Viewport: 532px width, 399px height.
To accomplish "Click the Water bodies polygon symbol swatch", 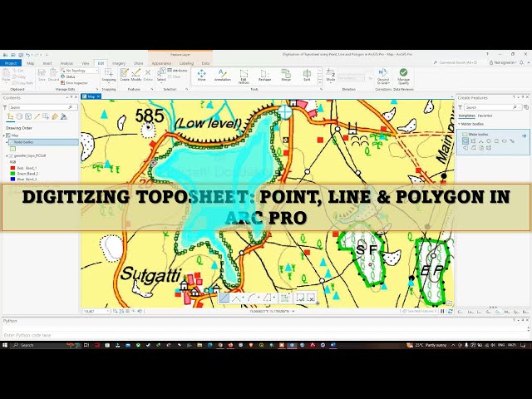I will [x=13, y=149].
